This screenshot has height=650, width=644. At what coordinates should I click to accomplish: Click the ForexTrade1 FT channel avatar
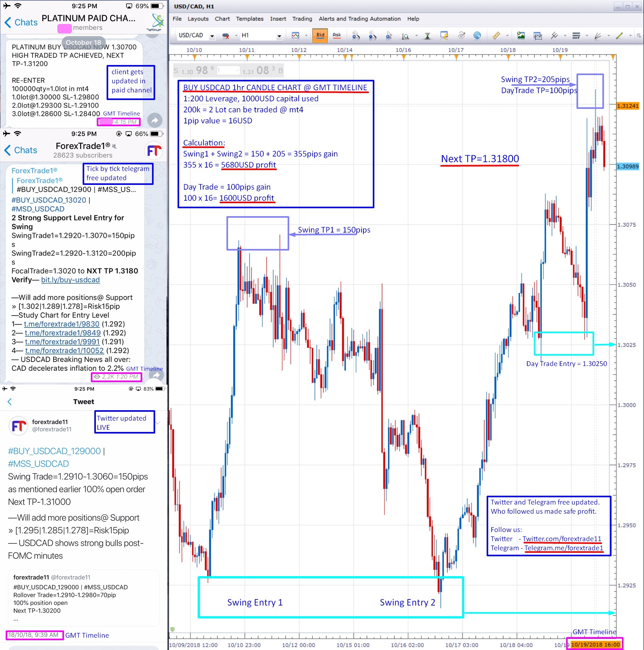pos(154,151)
